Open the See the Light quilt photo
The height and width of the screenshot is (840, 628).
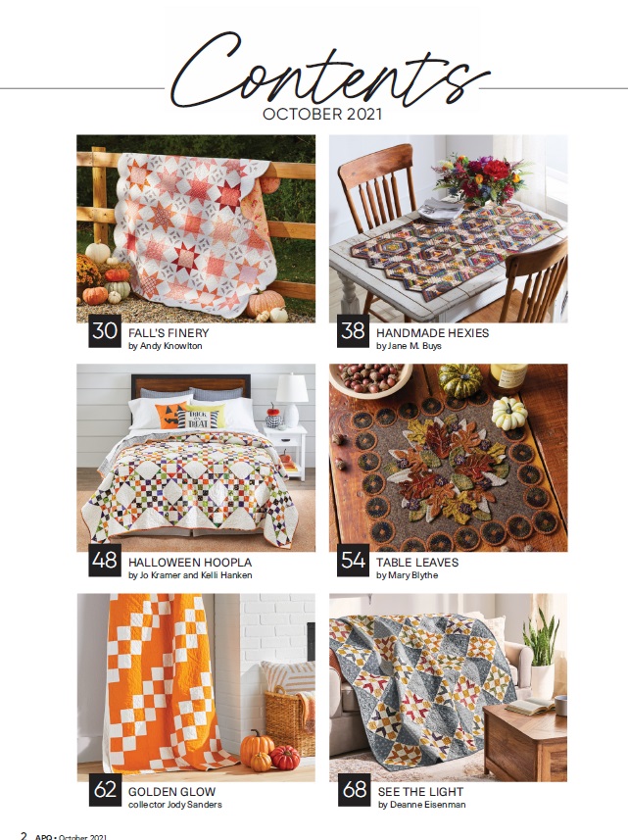448,687
